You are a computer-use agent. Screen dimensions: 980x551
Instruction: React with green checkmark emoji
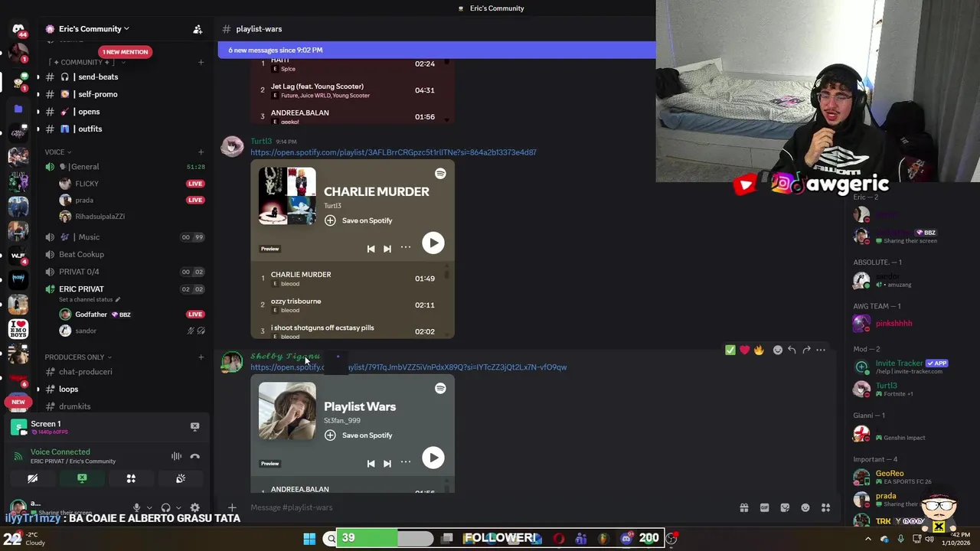pyautogui.click(x=730, y=350)
